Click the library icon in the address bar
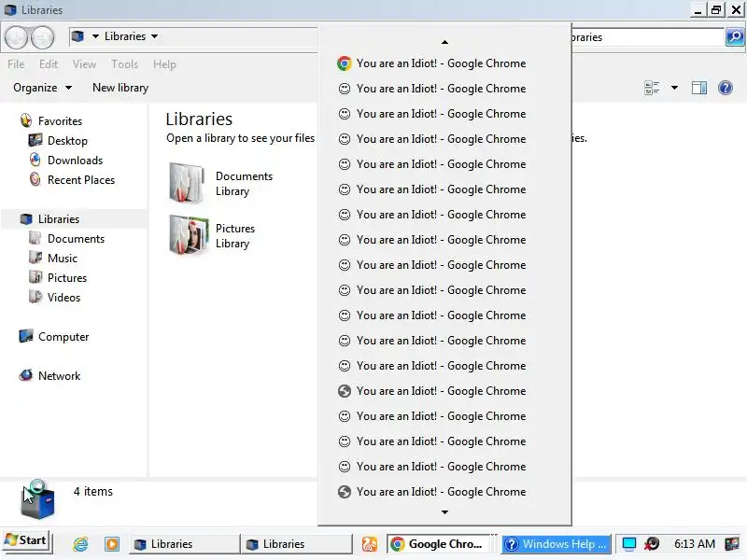Image resolution: width=747 pixels, height=560 pixels. [x=78, y=36]
